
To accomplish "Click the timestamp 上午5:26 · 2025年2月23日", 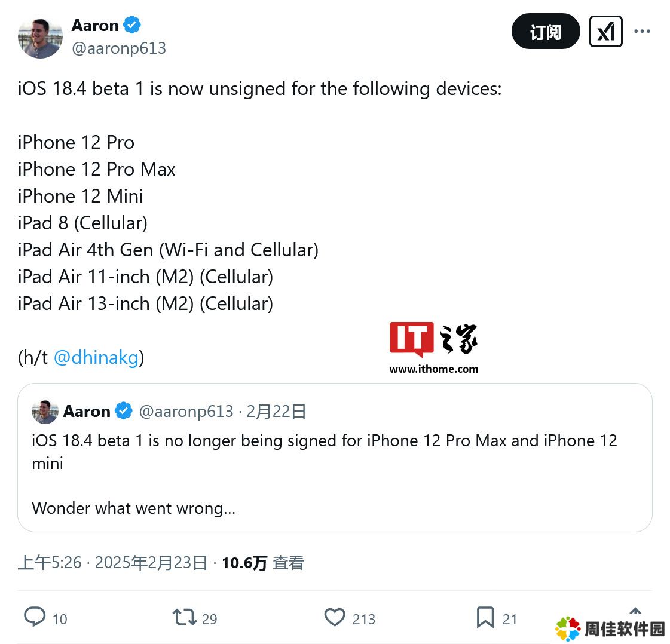I will [x=113, y=563].
